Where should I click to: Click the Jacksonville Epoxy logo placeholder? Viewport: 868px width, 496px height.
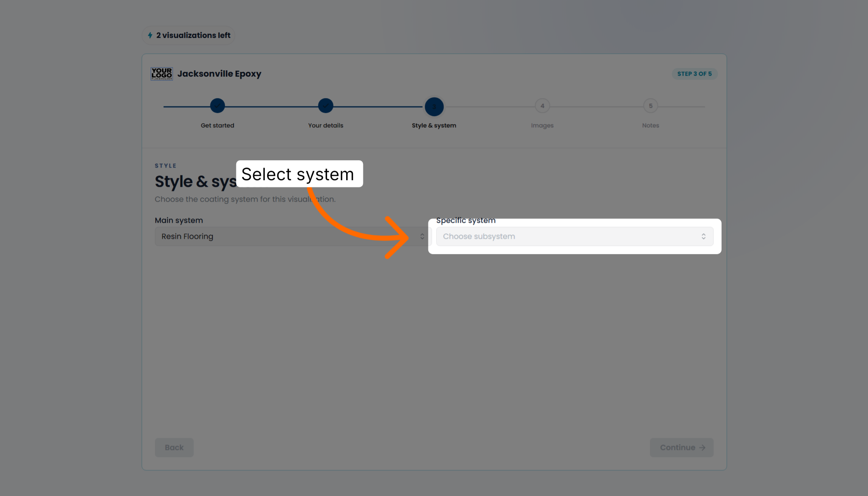(x=162, y=73)
